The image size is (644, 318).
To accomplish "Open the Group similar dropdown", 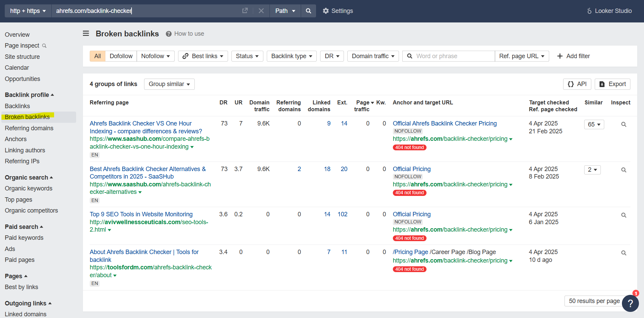I will pyautogui.click(x=169, y=84).
